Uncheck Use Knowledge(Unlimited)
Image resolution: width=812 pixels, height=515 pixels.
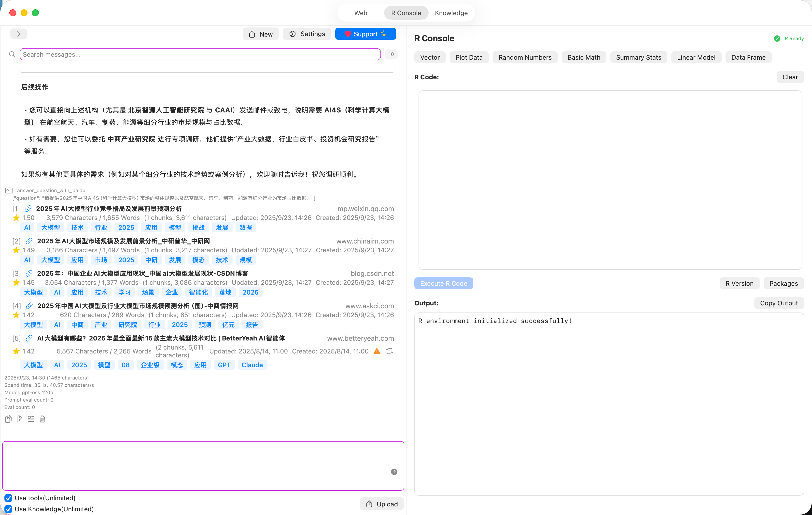pyautogui.click(x=8, y=509)
